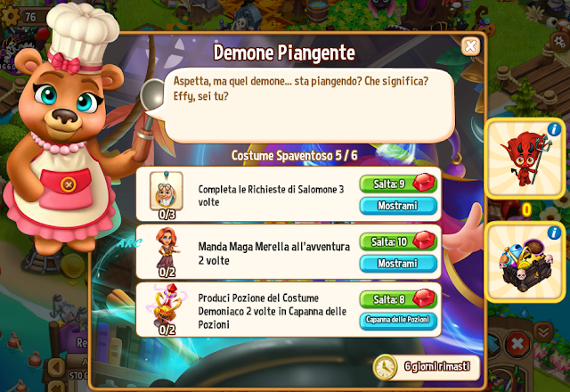Click the Salomone portrait task icon
This screenshot has width=570, height=392.
[x=167, y=192]
